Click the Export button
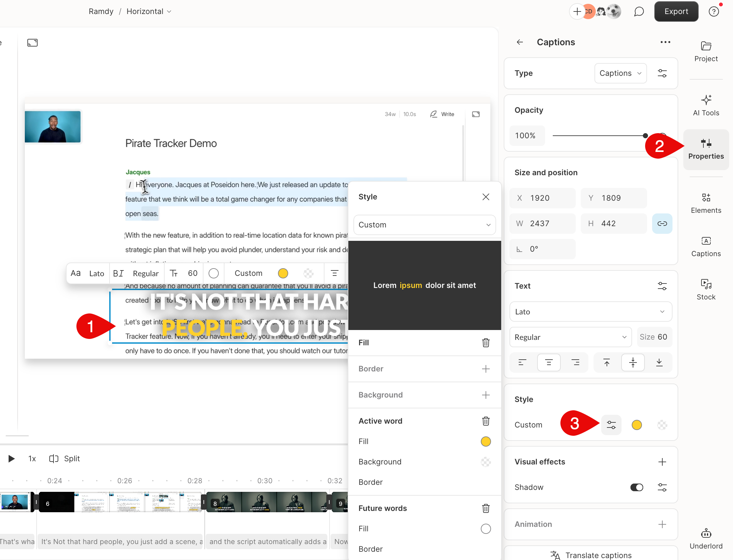733x560 pixels. [x=676, y=11]
